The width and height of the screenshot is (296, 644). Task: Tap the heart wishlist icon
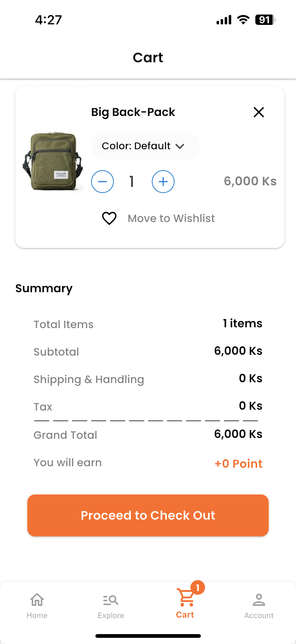tap(109, 218)
